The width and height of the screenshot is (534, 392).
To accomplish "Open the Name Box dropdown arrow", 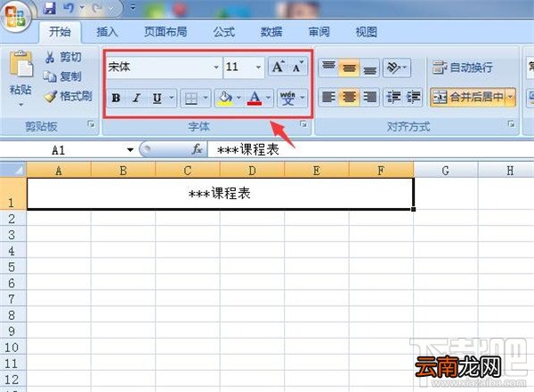I will 130,150.
